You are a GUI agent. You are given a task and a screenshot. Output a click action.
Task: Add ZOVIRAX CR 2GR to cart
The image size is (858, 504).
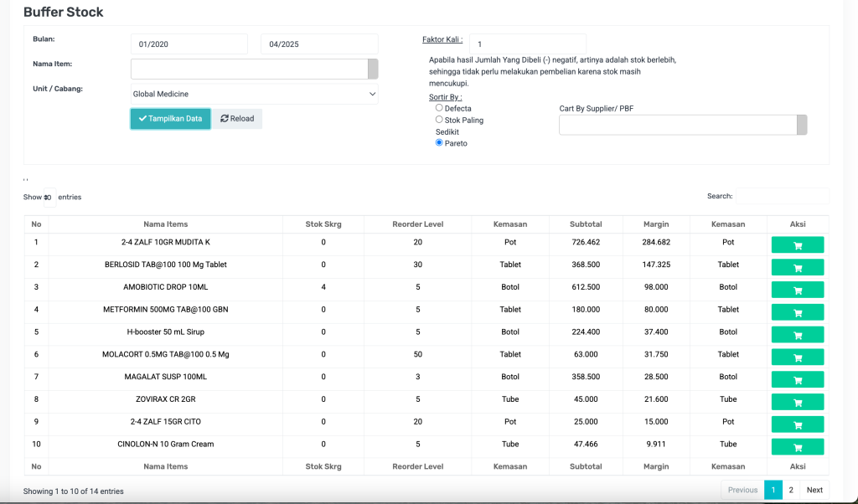(x=797, y=402)
